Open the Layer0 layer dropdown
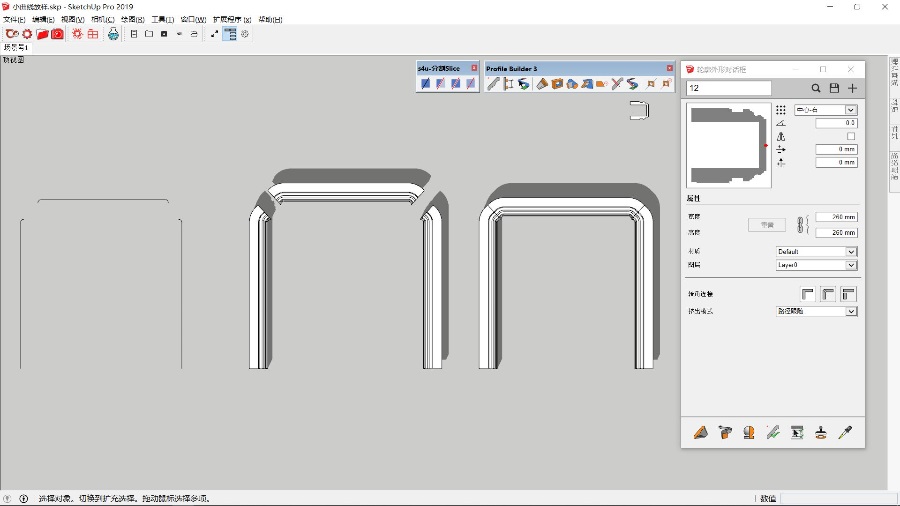 click(816, 265)
